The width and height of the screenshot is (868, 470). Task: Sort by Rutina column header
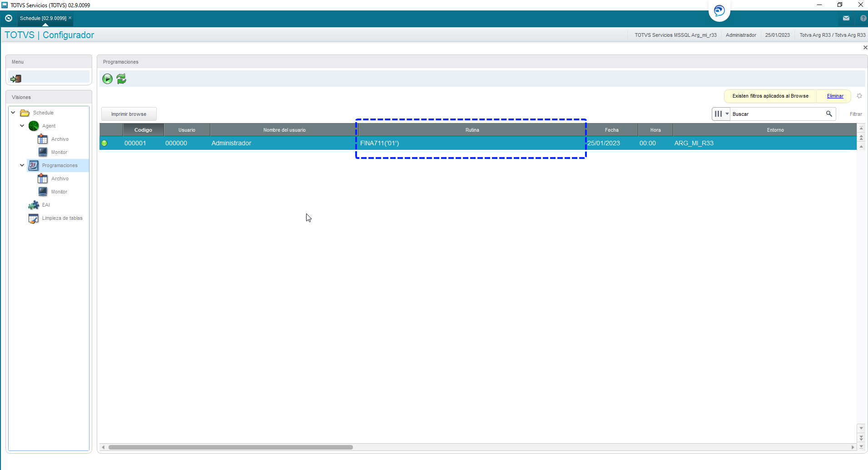point(472,130)
